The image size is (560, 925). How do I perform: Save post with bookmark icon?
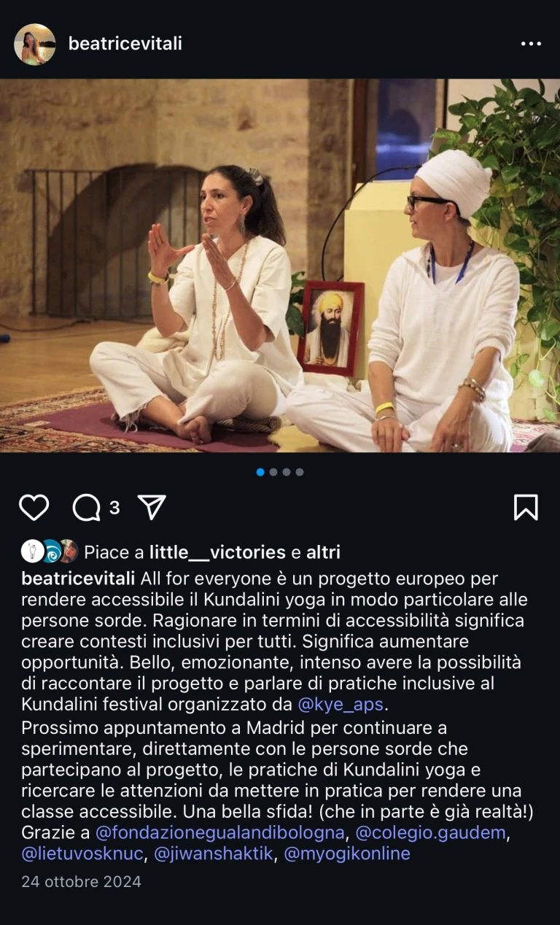[526, 507]
